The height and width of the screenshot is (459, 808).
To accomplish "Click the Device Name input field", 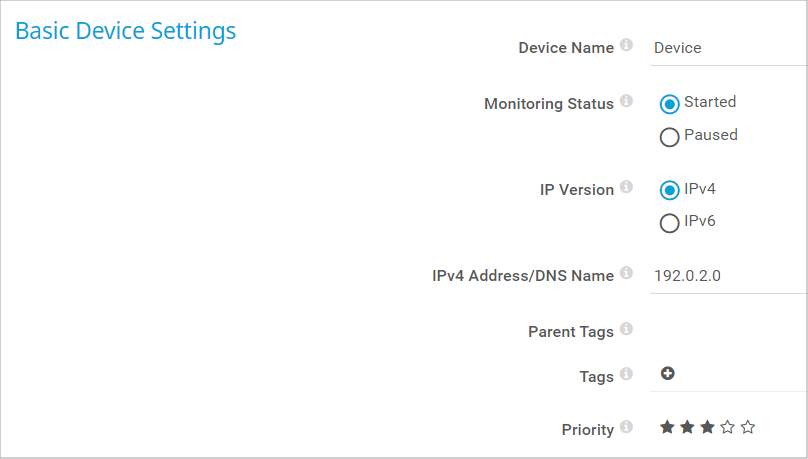I will coord(729,48).
